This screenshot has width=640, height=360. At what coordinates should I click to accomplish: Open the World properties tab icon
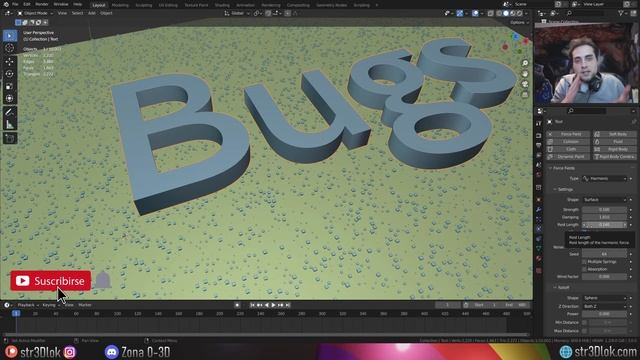point(539,175)
